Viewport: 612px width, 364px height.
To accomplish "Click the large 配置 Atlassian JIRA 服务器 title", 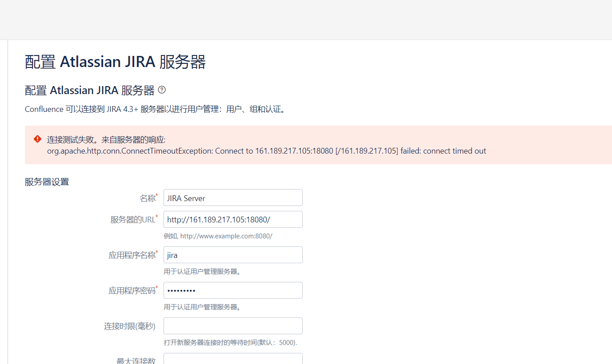I will pos(115,62).
